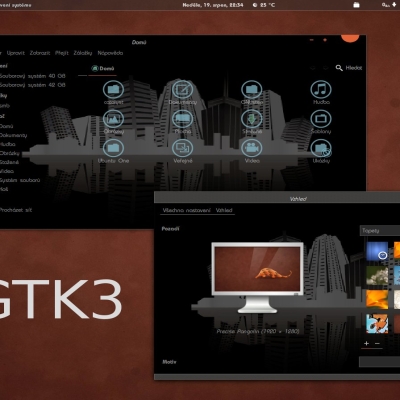Open the Šablony templates folder icon

tap(321, 119)
